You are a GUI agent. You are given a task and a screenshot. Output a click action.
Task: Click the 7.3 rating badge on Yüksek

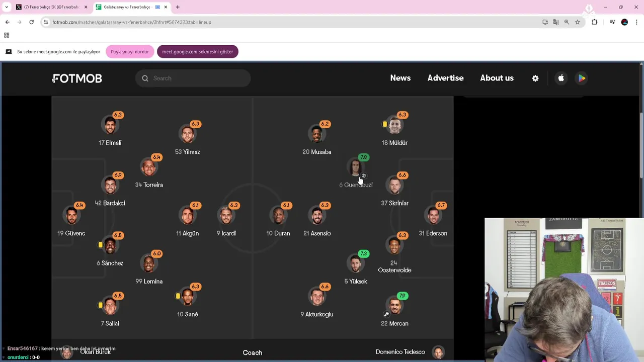point(363,253)
